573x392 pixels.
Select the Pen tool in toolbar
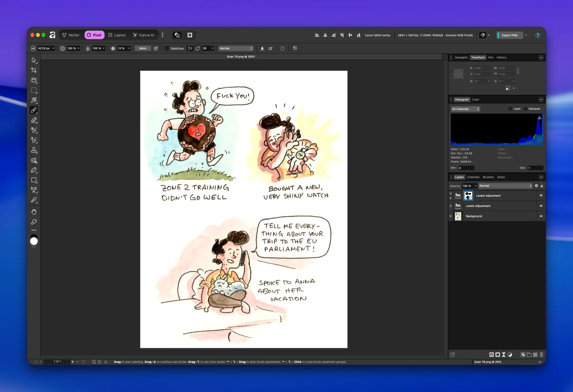tap(34, 170)
